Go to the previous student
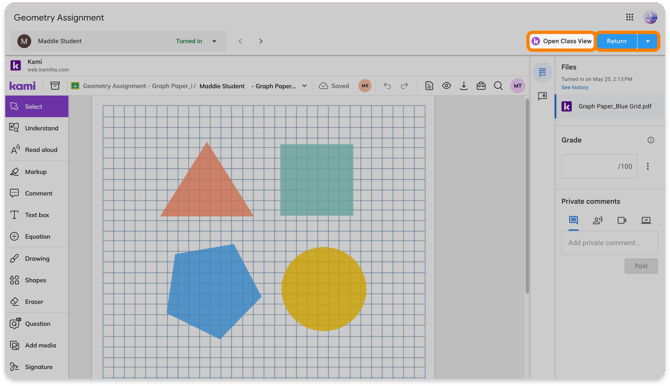 (240, 41)
